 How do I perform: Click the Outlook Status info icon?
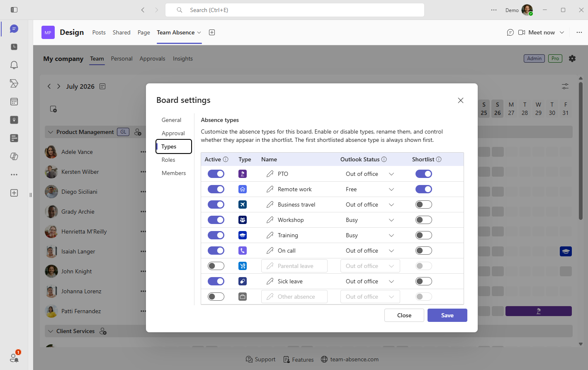(x=384, y=159)
